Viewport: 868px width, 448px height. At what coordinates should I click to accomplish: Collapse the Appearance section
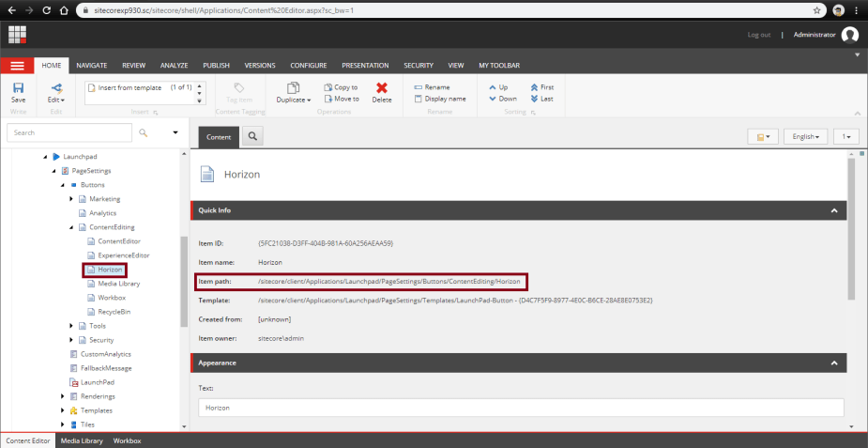pos(833,363)
